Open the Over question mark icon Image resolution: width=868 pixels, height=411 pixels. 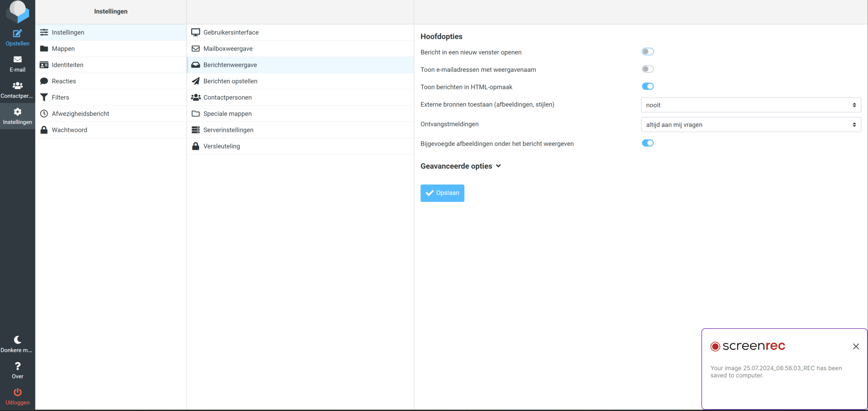point(17,366)
